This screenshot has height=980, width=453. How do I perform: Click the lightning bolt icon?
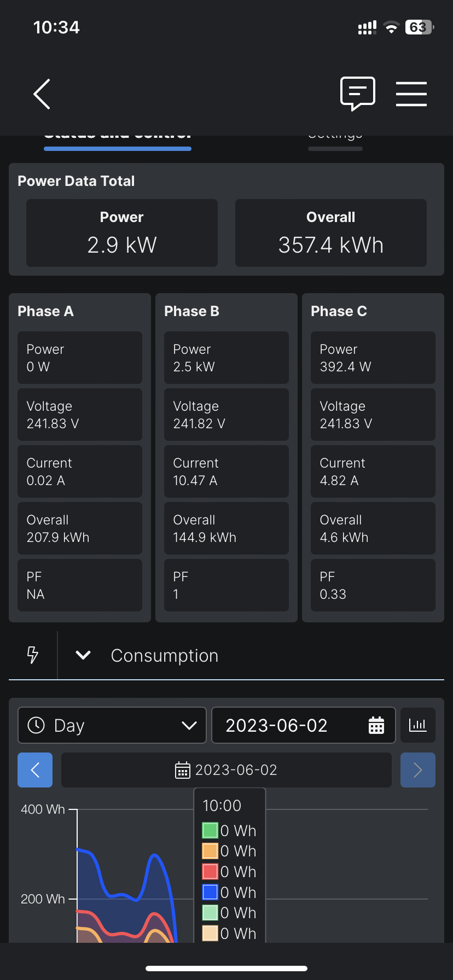click(x=33, y=655)
